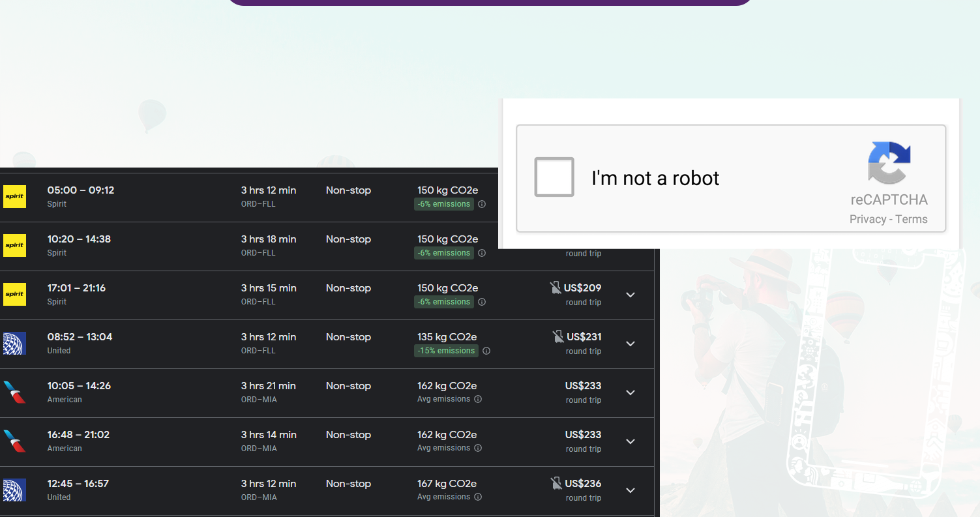Image resolution: width=980 pixels, height=517 pixels.
Task: Click the US$233 price on the 10:05 flight
Action: 582,385
